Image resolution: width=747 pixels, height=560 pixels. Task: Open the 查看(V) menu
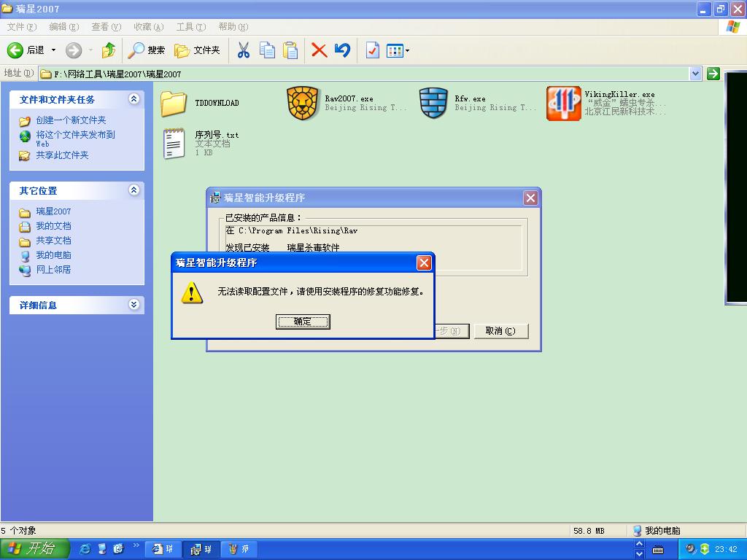point(107,27)
